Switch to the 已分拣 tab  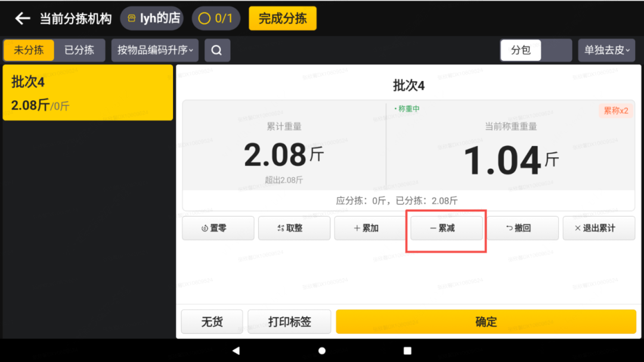(x=79, y=50)
